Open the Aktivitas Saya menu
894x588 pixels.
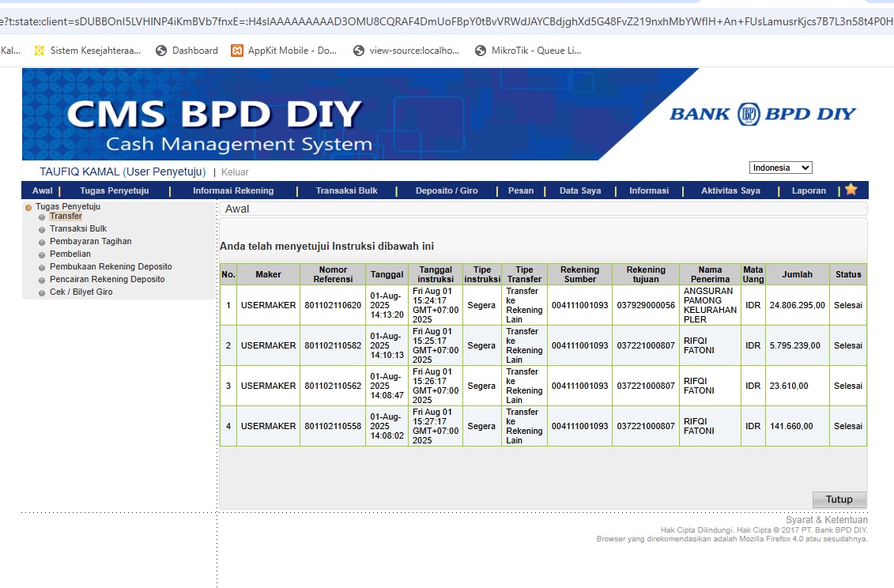point(730,190)
